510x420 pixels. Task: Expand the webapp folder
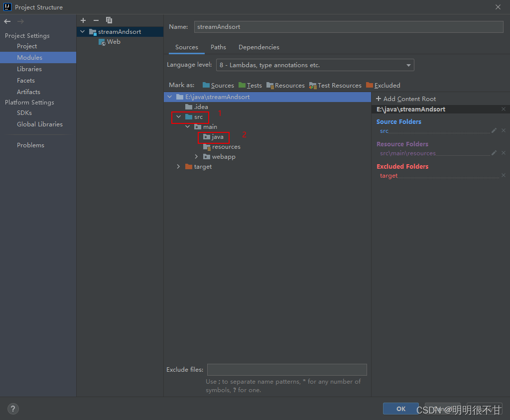coord(196,157)
